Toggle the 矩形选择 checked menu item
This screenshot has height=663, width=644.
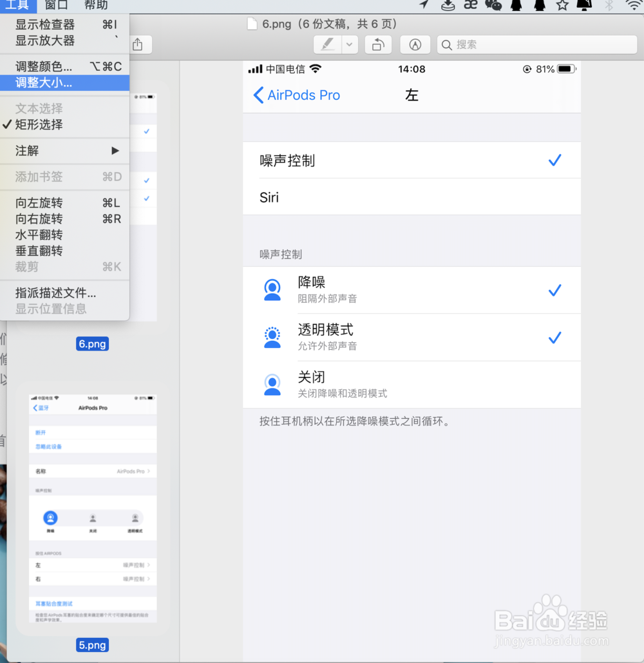pos(64,124)
